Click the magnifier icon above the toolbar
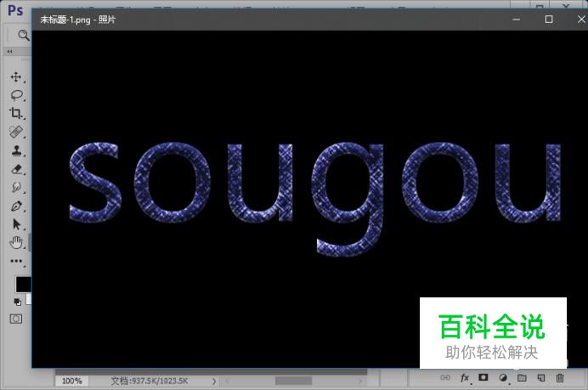The image size is (588, 390). (x=23, y=35)
